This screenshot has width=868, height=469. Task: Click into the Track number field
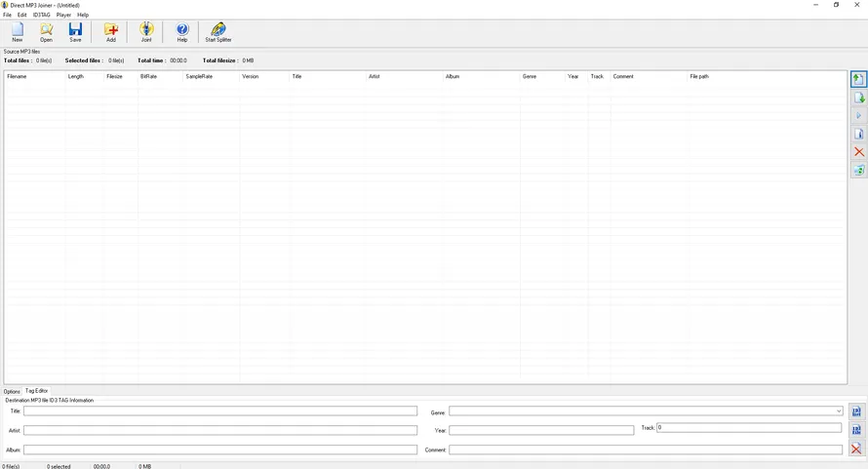[x=749, y=427]
